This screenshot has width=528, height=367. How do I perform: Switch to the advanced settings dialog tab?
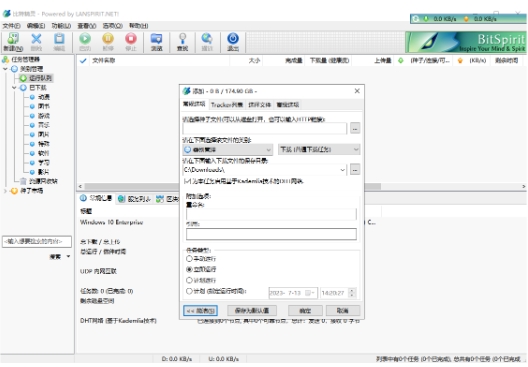[x=288, y=105]
